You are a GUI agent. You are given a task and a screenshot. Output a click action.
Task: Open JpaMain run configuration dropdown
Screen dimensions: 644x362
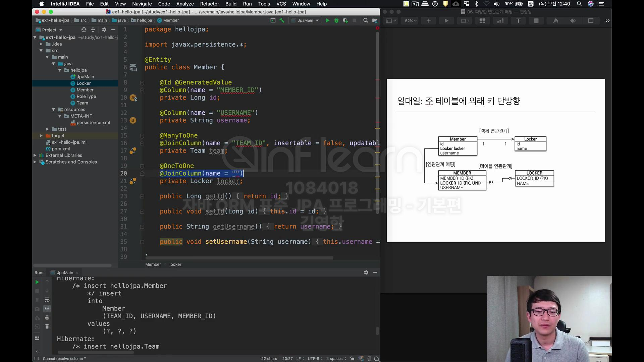pyautogui.click(x=306, y=20)
